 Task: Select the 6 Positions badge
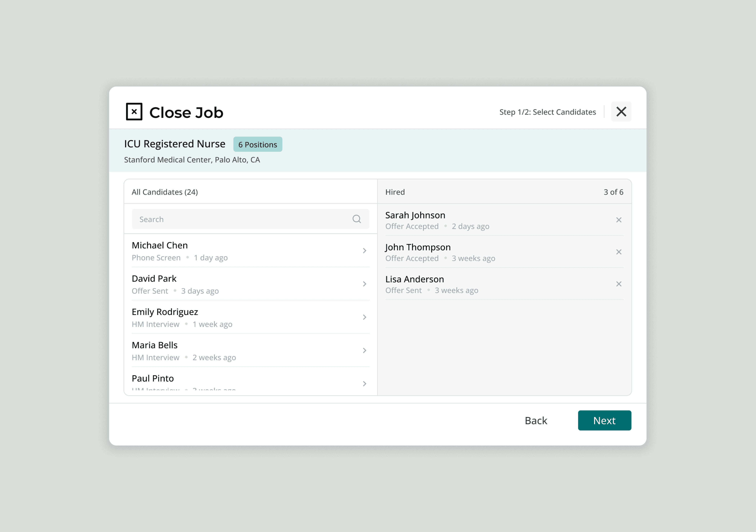coord(257,144)
